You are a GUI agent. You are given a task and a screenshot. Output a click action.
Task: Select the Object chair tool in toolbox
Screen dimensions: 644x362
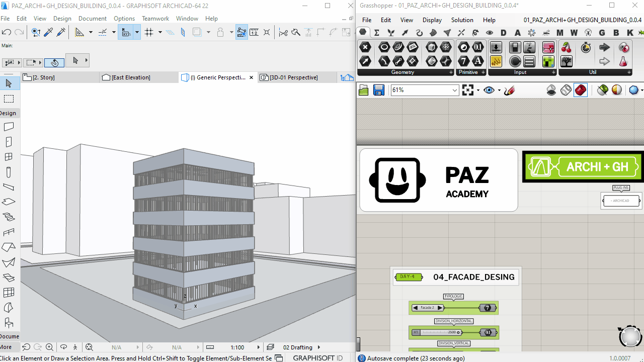(9, 323)
